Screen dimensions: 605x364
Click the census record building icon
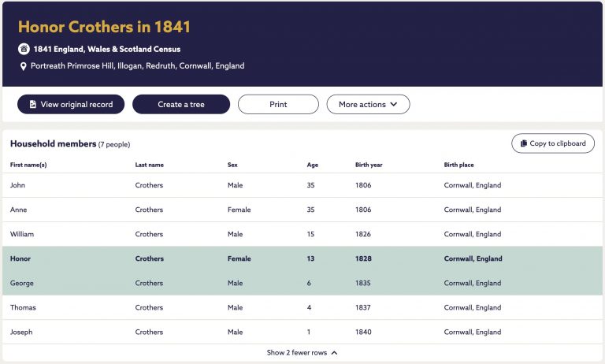coord(24,49)
